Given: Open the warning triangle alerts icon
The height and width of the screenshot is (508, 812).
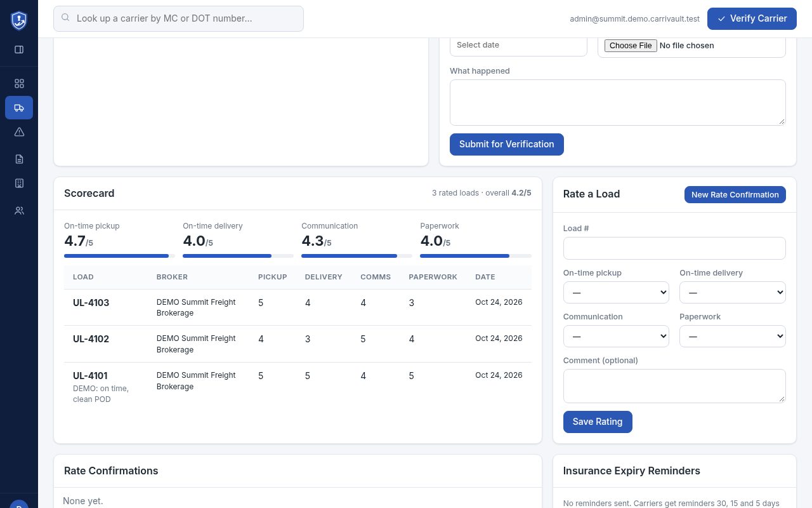Looking at the screenshot, I should click(x=19, y=132).
